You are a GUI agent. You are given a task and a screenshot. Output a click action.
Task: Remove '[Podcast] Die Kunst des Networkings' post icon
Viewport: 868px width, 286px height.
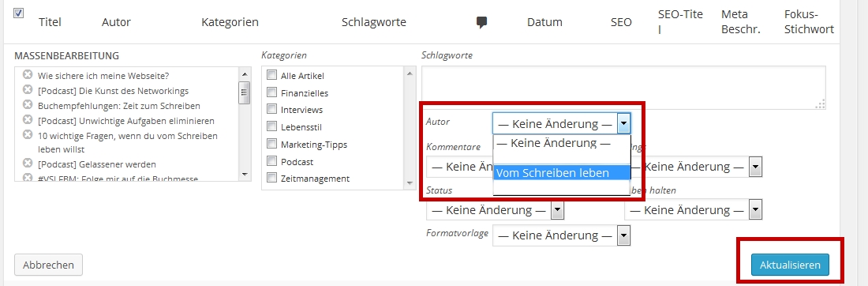[28, 90]
